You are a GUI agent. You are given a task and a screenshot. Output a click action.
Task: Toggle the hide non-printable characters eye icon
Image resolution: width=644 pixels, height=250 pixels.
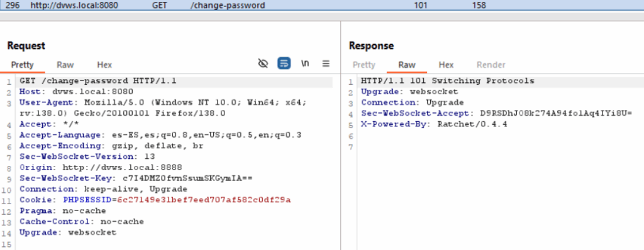tap(263, 63)
